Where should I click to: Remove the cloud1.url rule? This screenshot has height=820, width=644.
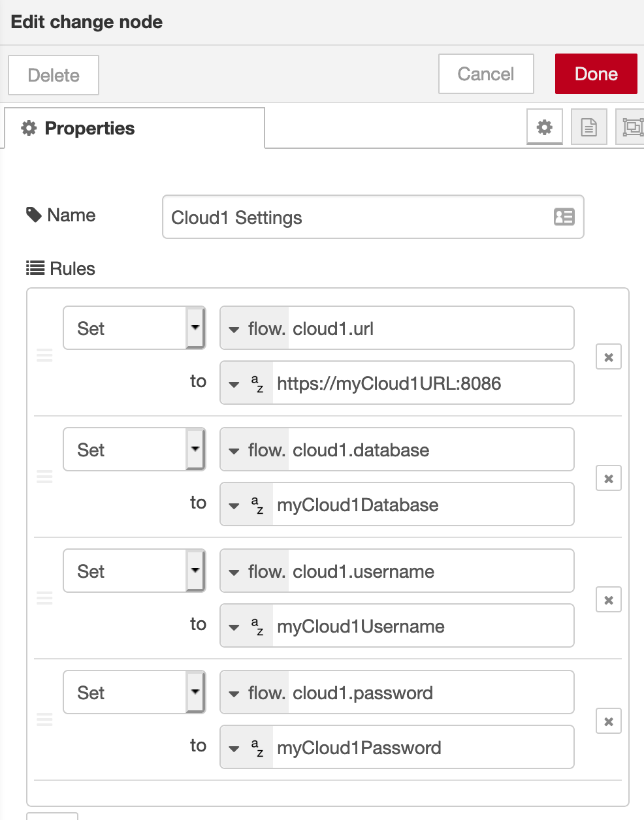click(x=608, y=357)
